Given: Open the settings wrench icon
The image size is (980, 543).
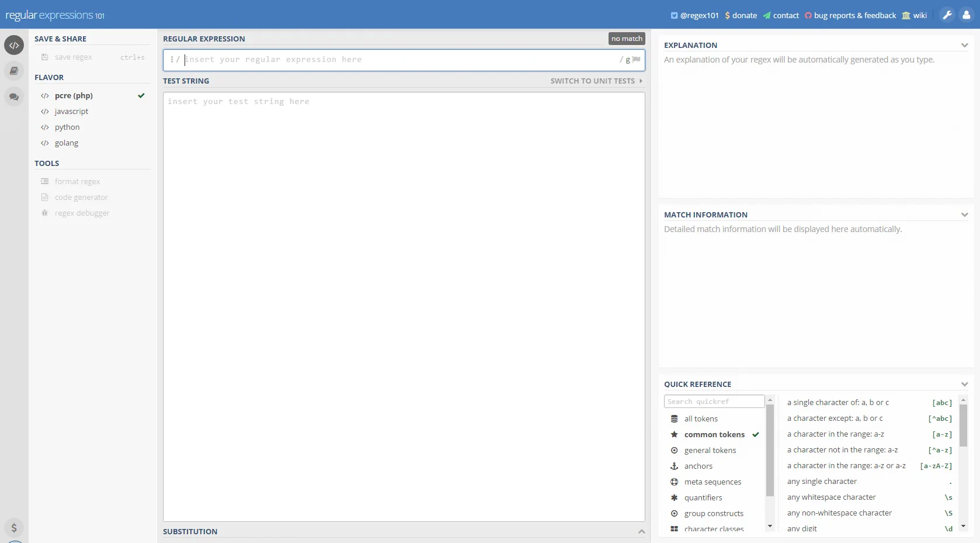Looking at the screenshot, I should click(x=947, y=15).
